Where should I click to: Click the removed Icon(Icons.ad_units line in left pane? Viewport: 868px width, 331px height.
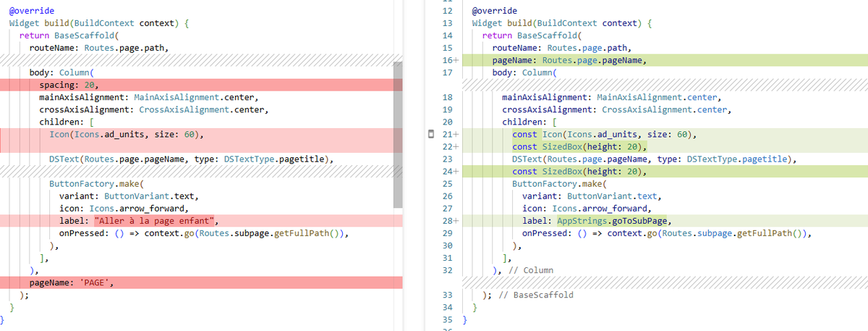point(201,135)
